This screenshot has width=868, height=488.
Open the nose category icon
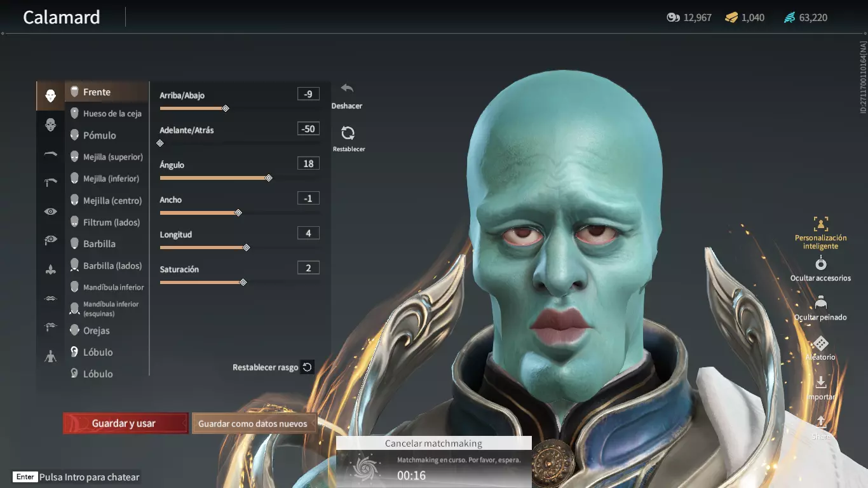coord(50,269)
